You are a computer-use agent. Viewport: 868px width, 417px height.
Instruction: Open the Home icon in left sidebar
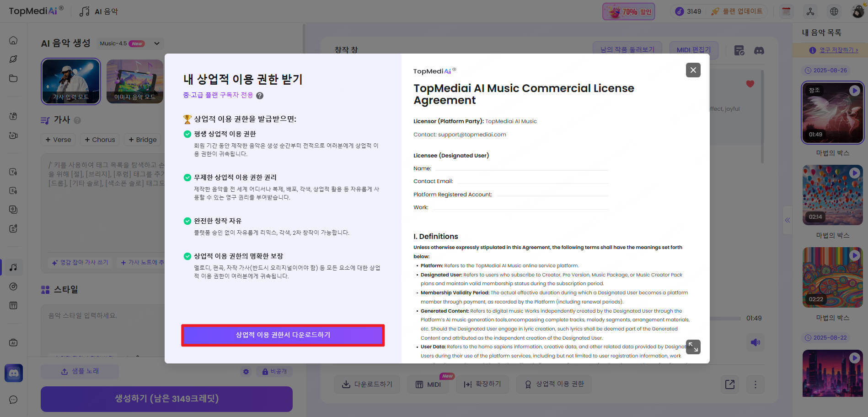coord(13,40)
